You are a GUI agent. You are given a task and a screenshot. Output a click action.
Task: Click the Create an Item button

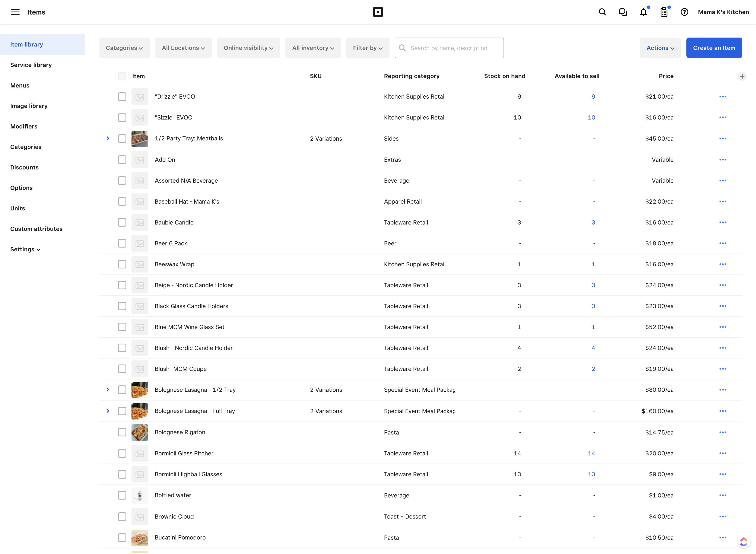[x=714, y=48]
